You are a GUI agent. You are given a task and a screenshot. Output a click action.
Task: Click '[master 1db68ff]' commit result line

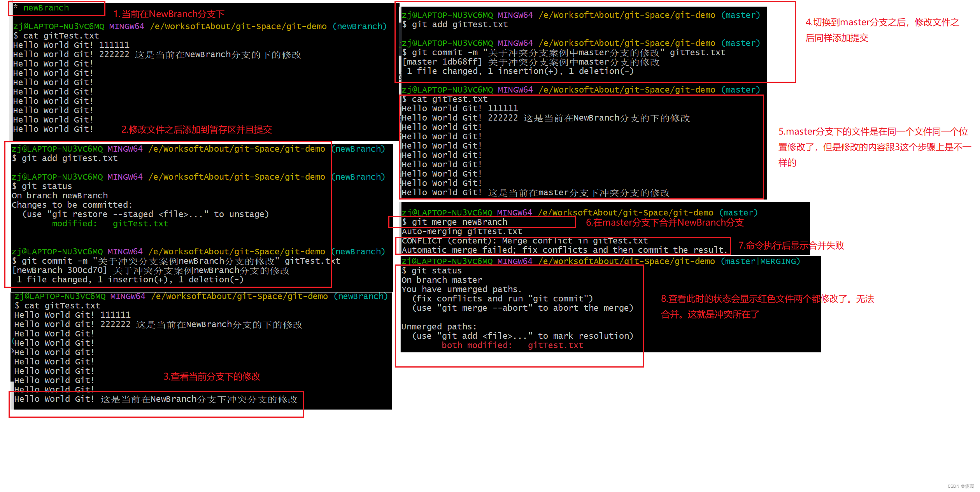click(x=531, y=62)
